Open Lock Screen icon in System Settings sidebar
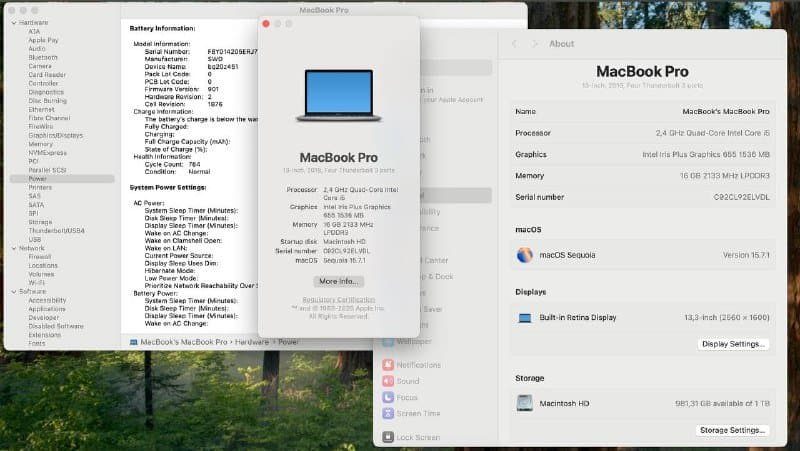The height and width of the screenshot is (451, 800). pos(388,437)
